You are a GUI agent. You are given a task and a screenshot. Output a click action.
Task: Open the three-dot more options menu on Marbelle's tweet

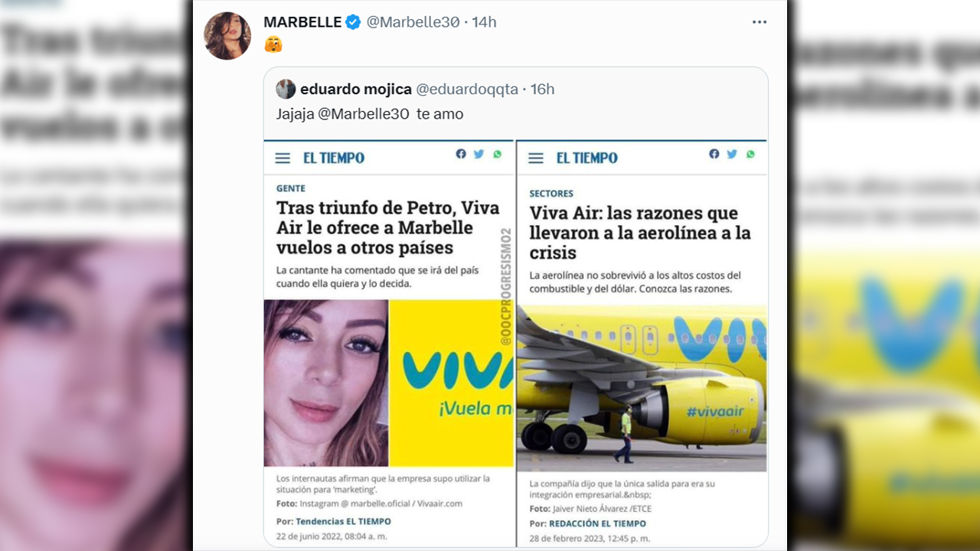pyautogui.click(x=759, y=22)
